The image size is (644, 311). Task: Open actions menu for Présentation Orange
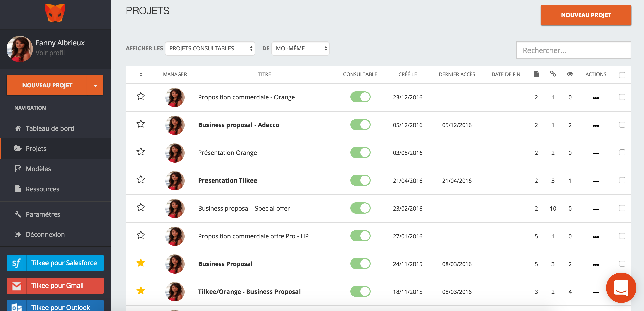(x=596, y=154)
